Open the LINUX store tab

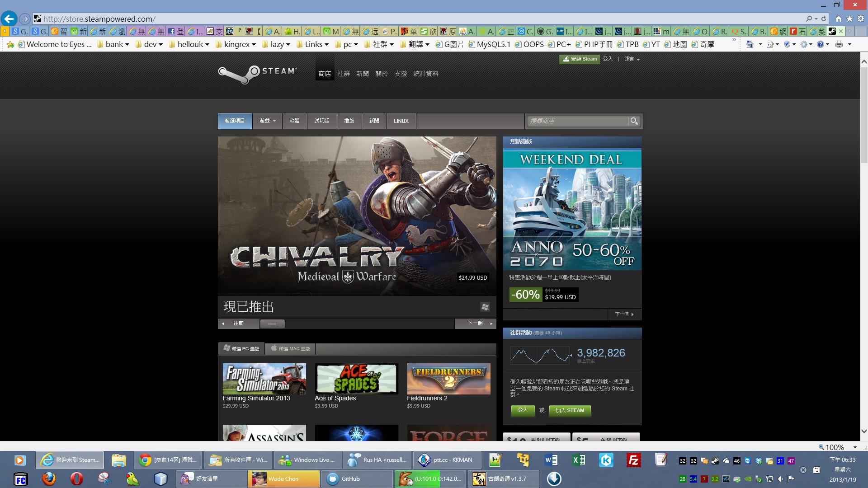pos(401,121)
